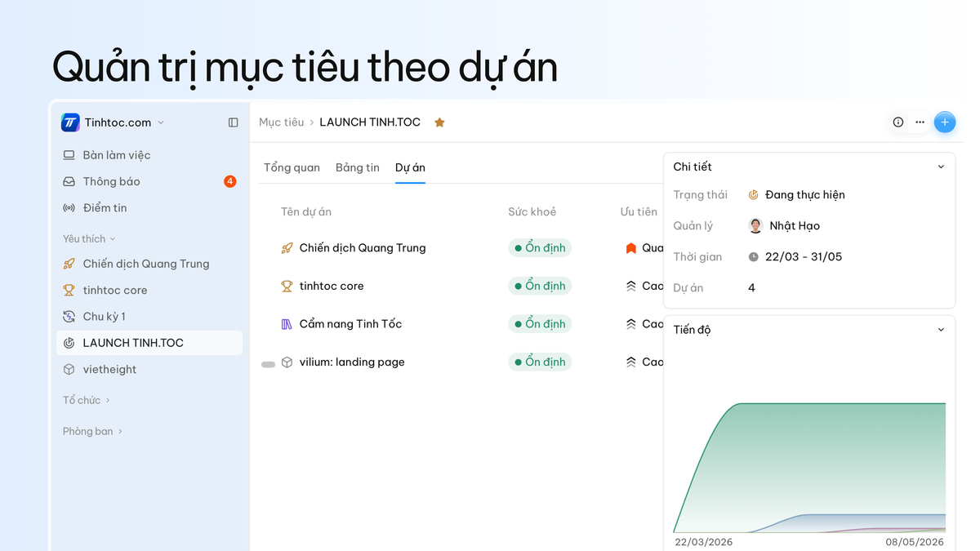Click the drag handle on vilium row
The height and width of the screenshot is (551, 980).
click(268, 364)
